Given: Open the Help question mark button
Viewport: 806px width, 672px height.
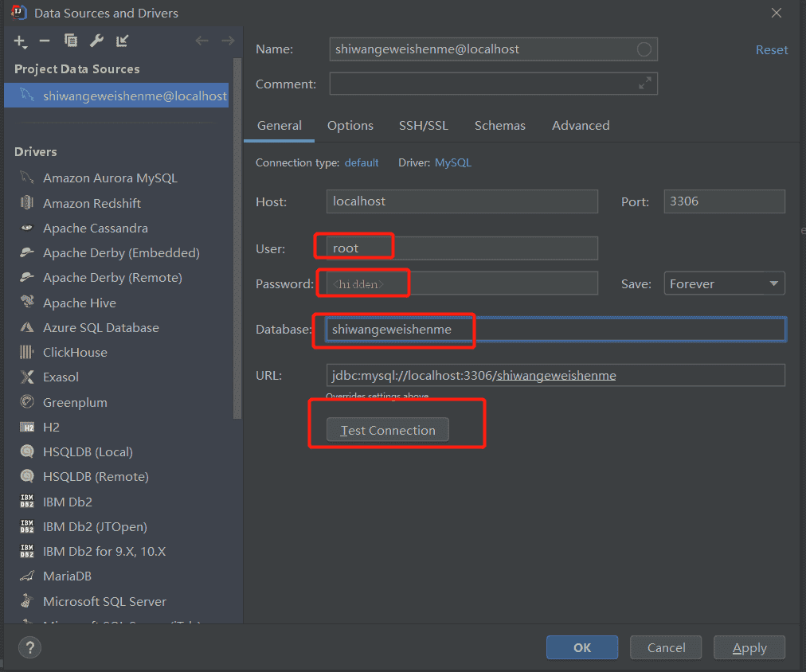Looking at the screenshot, I should pyautogui.click(x=29, y=647).
